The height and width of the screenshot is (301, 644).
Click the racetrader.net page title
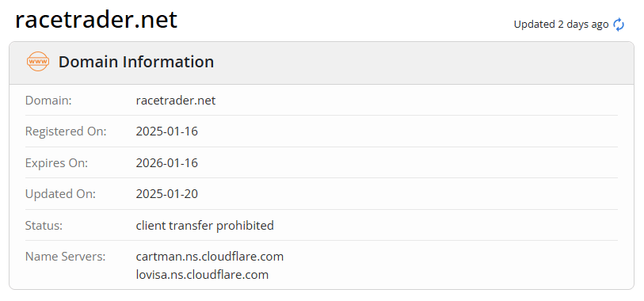[96, 19]
